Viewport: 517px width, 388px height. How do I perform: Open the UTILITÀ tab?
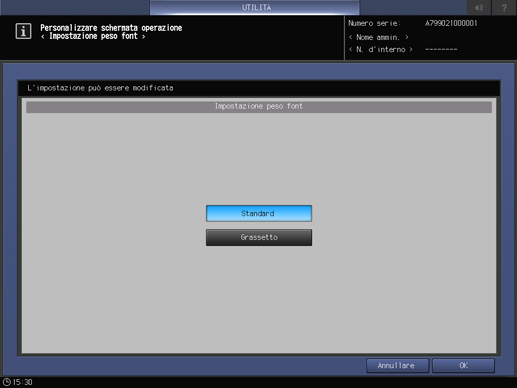(x=255, y=7)
